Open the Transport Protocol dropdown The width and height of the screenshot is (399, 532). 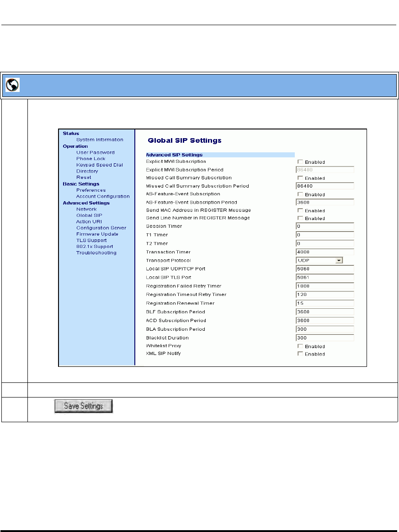pyautogui.click(x=319, y=260)
